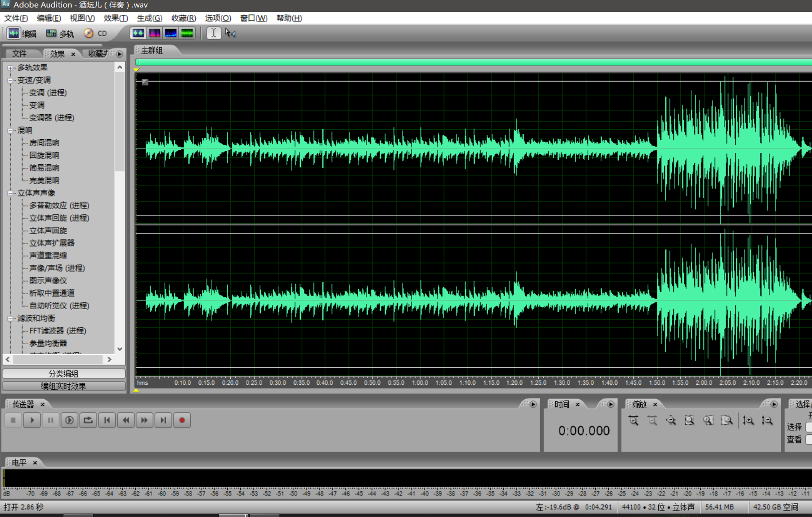The height and width of the screenshot is (517, 812).
Task: Zoom out horizontally
Action: (x=652, y=420)
